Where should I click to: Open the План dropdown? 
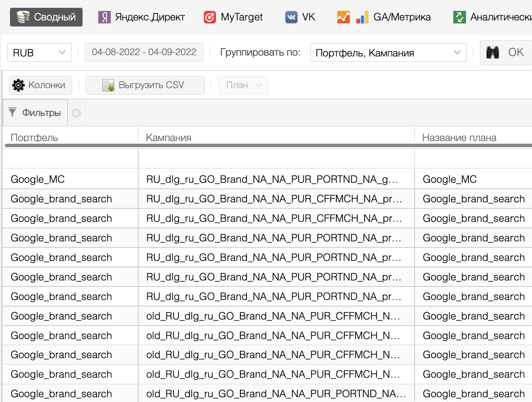click(243, 85)
